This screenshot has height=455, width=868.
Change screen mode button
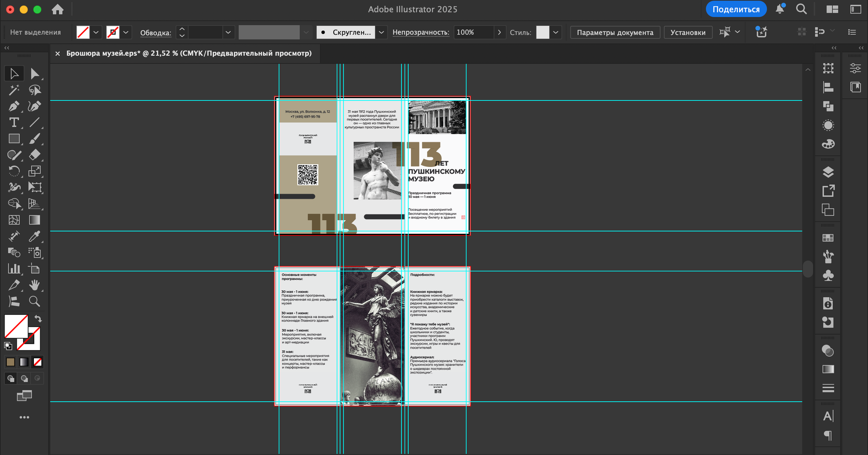click(24, 396)
